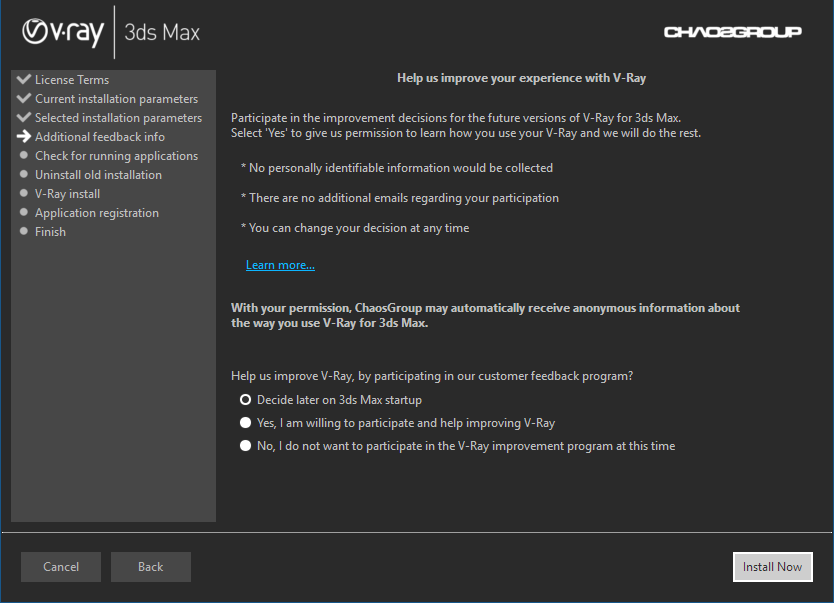The image size is (834, 603).
Task: Open the Learn more link
Action: [280, 264]
